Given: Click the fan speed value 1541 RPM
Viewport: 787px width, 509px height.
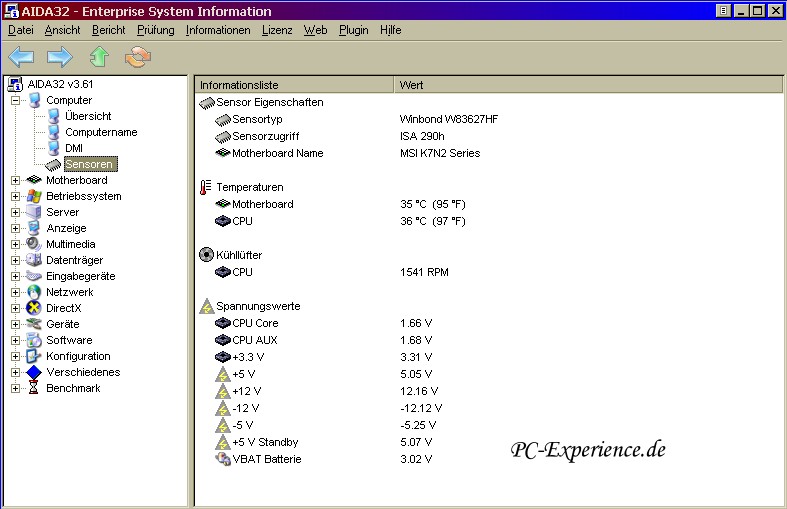Looking at the screenshot, I should [x=424, y=272].
